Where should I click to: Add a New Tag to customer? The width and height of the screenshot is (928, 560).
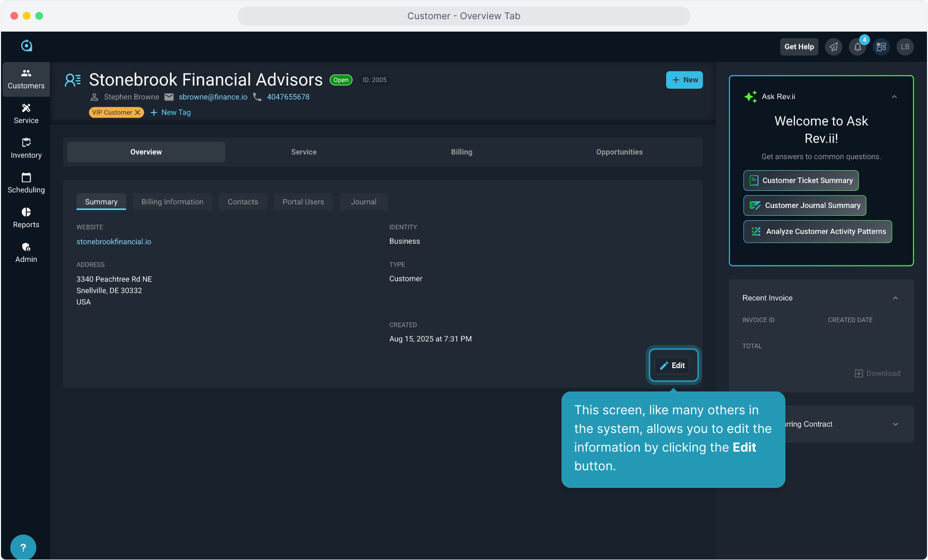pyautogui.click(x=171, y=113)
